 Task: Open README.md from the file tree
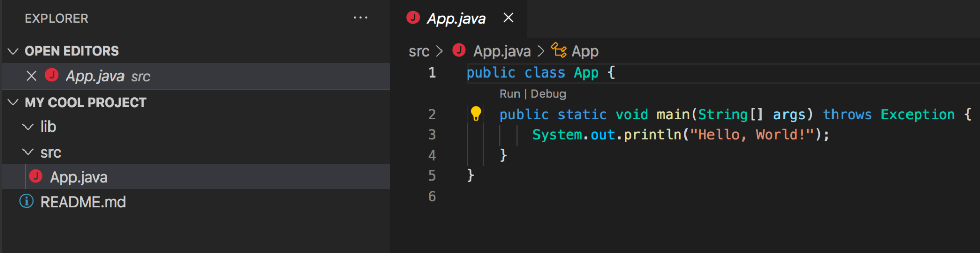(83, 202)
